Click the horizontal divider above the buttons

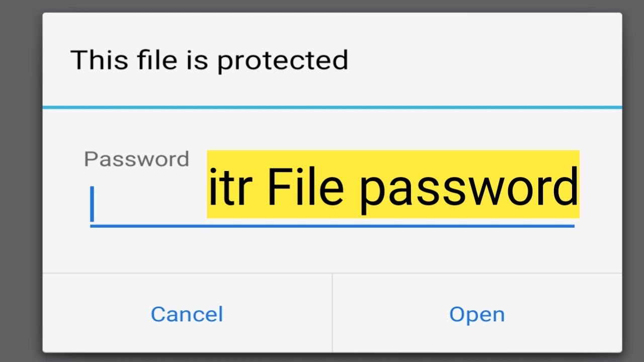(x=332, y=274)
